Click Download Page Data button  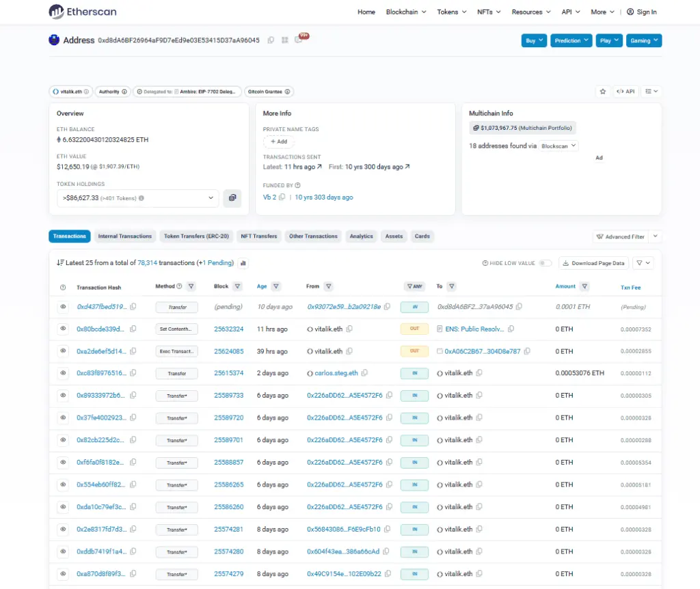pos(593,263)
